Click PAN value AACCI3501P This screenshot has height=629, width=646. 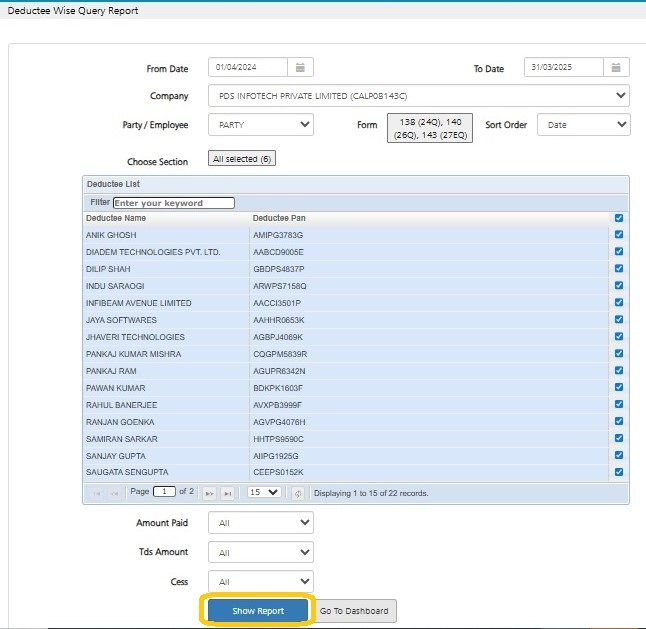[x=277, y=303]
